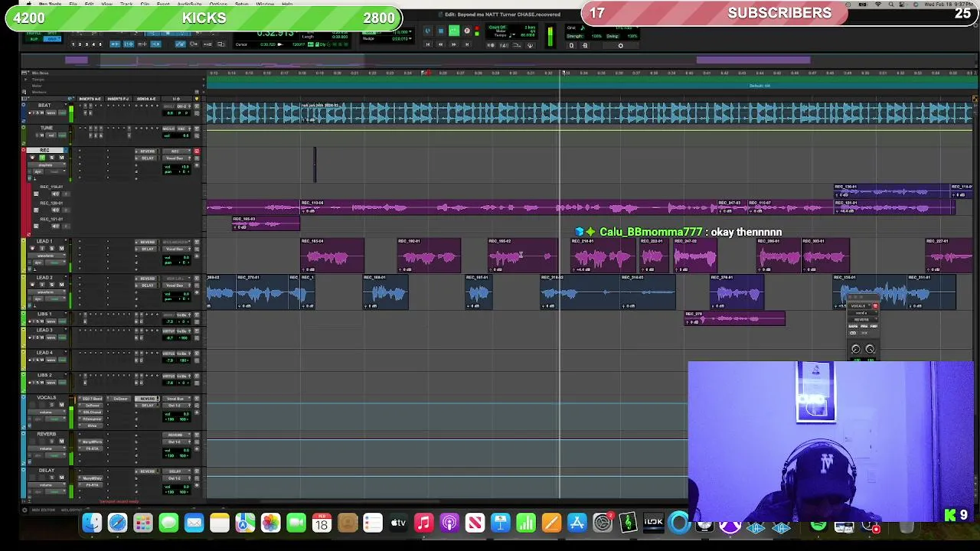Viewport: 980px width, 551px height.
Task: Click the Rewind transport button
Action: pyautogui.click(x=440, y=44)
